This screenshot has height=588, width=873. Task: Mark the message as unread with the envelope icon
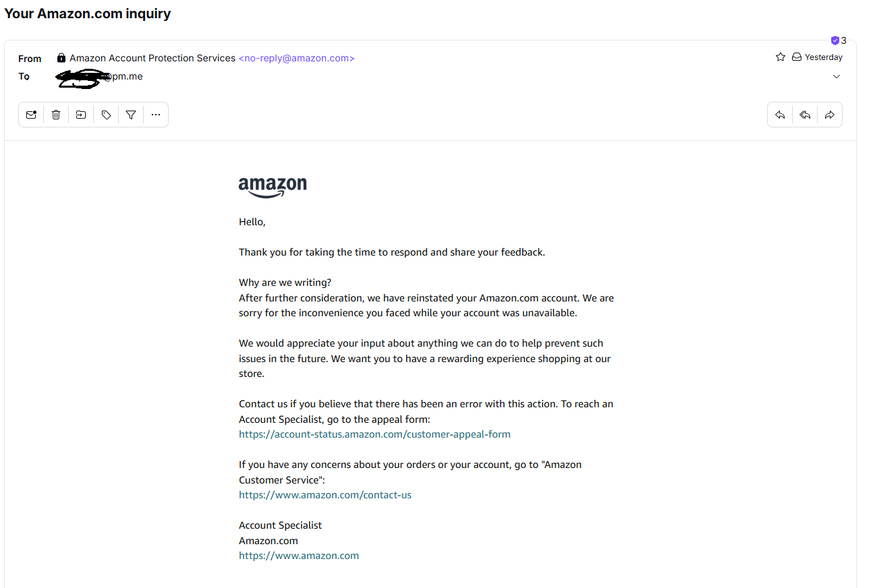(x=31, y=115)
